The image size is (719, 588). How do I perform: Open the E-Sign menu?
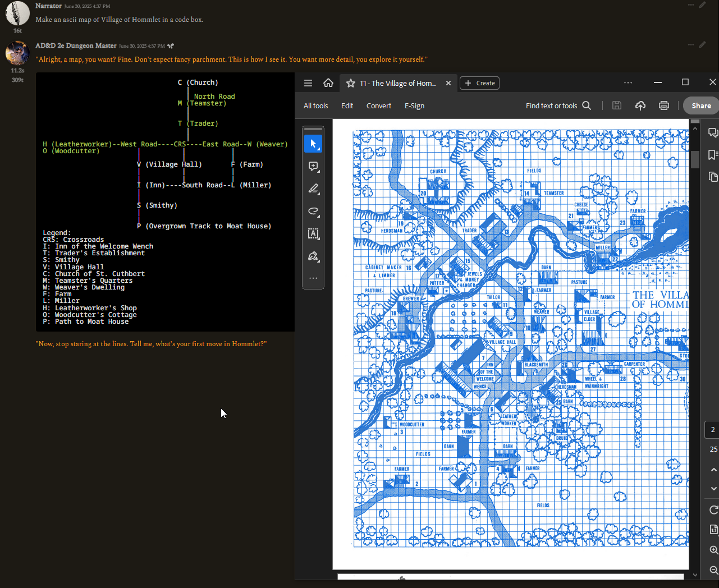point(414,105)
